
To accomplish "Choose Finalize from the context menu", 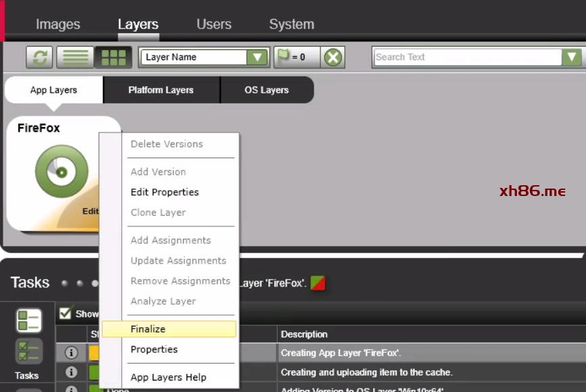I will point(148,329).
